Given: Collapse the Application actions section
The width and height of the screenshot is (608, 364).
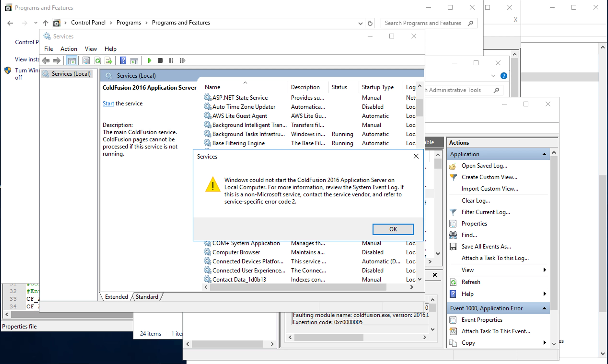Looking at the screenshot, I should [x=544, y=154].
